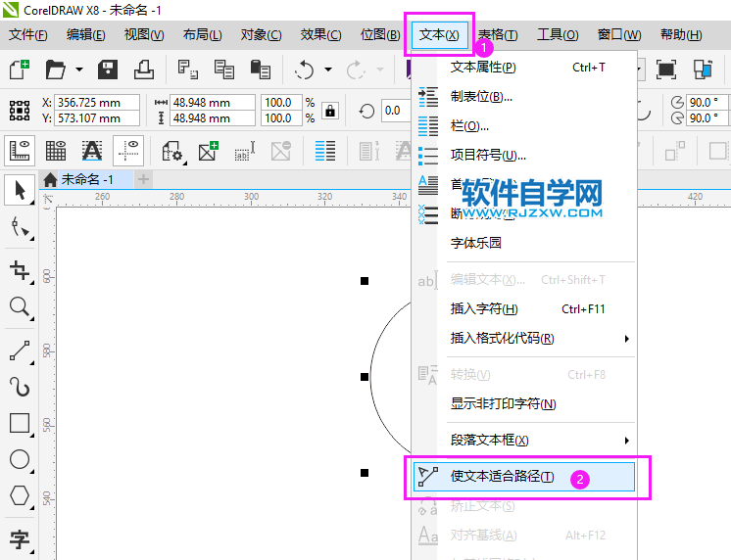Screen dimensions: 731x560
Task: Click 文本属性 menu entry
Action: [x=483, y=68]
